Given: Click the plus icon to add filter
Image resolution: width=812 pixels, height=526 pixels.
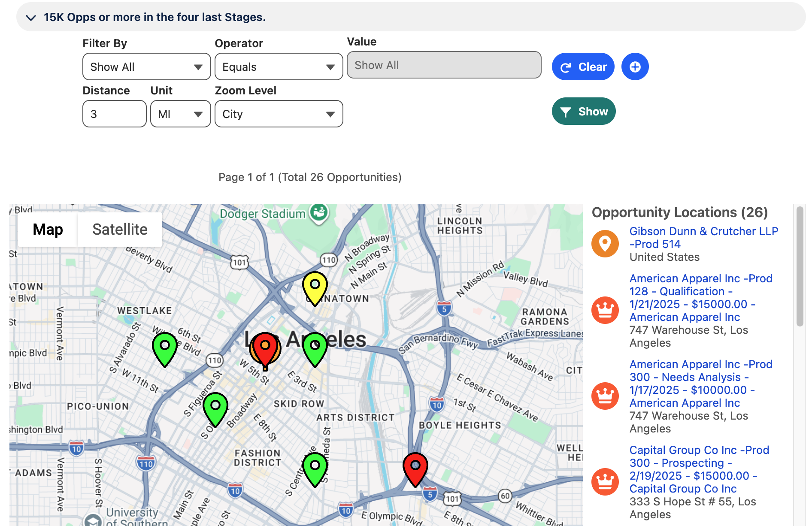Looking at the screenshot, I should coord(635,67).
